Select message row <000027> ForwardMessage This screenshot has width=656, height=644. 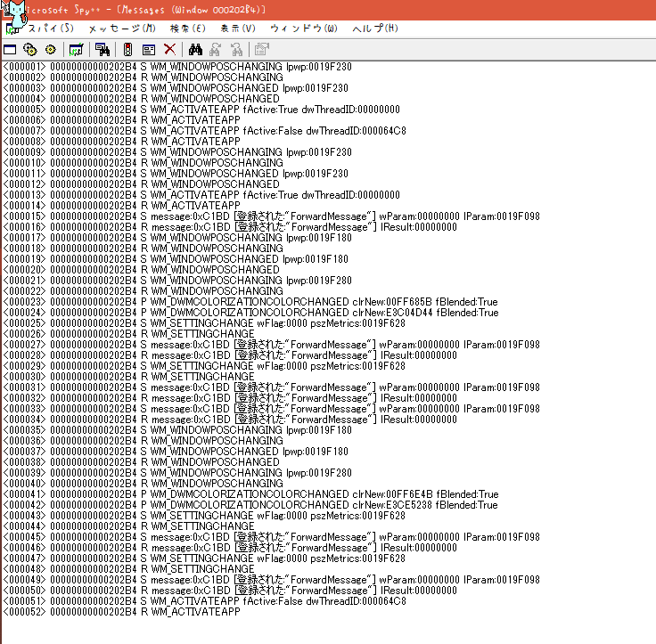(x=272, y=345)
